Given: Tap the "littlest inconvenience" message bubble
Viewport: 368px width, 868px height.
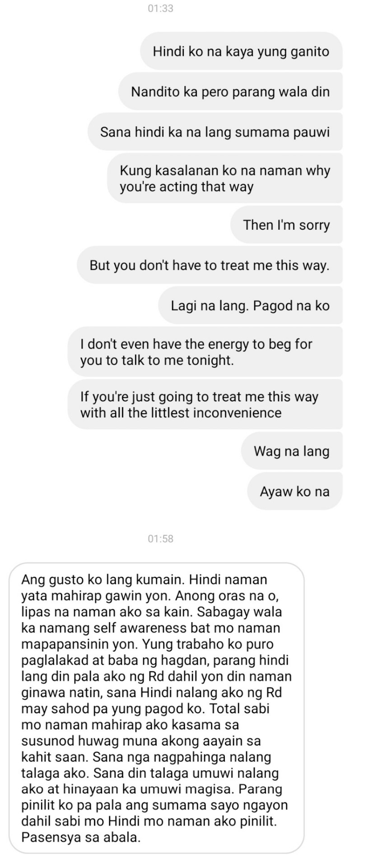Looking at the screenshot, I should click(x=205, y=404).
